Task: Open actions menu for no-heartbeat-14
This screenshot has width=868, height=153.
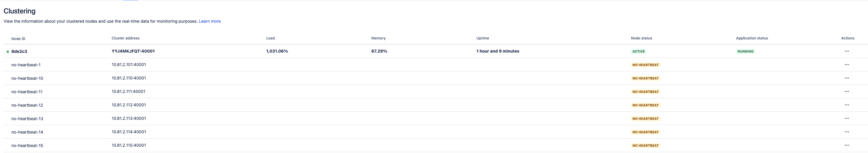Action: point(846,132)
